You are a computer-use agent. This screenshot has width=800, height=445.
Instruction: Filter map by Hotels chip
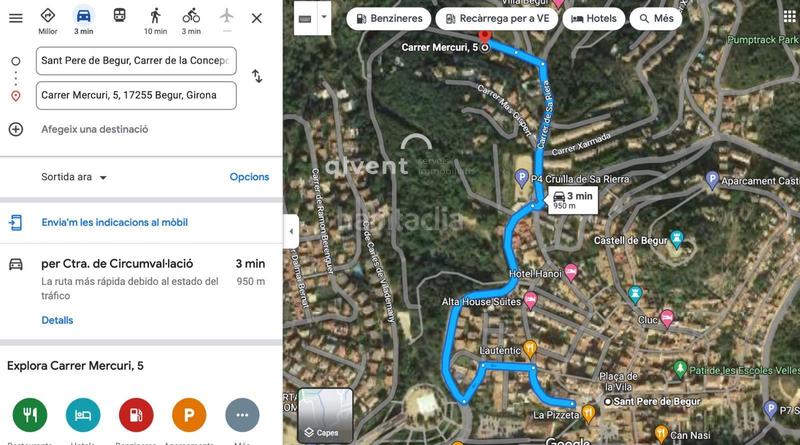tap(594, 19)
